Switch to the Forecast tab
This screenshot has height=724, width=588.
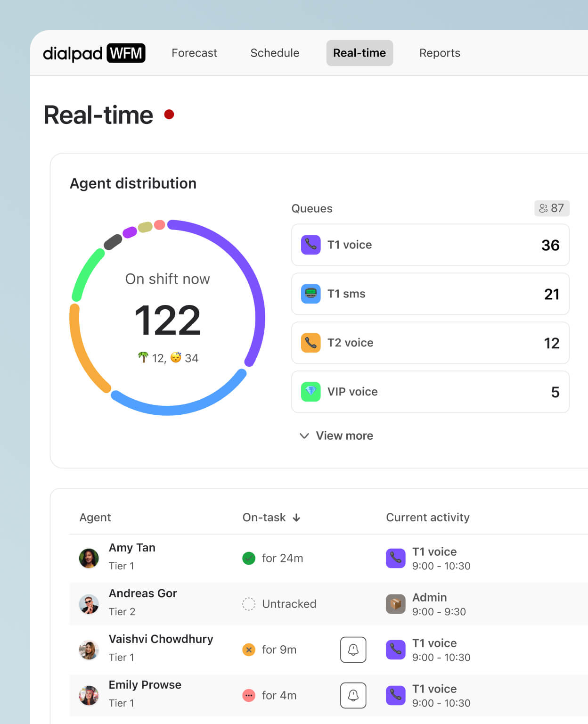194,53
